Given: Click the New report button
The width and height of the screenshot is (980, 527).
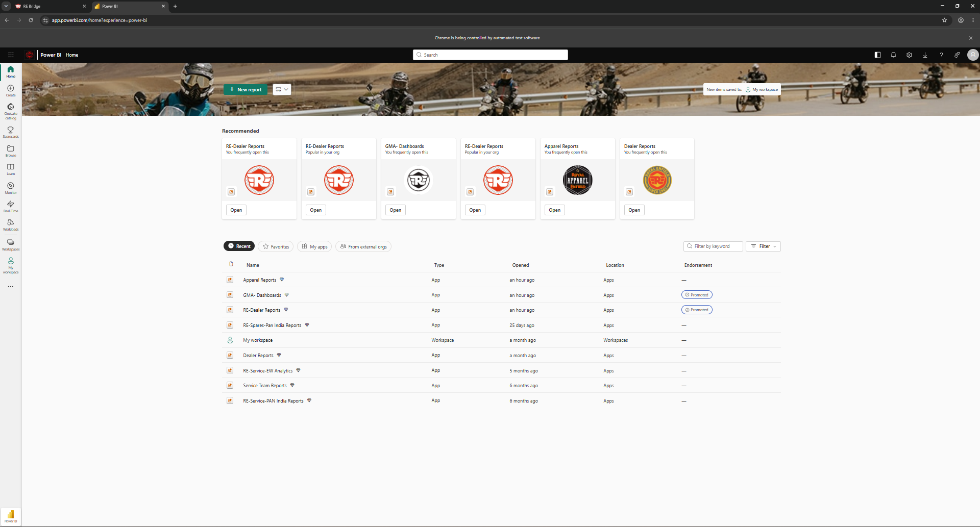Looking at the screenshot, I should pos(246,89).
